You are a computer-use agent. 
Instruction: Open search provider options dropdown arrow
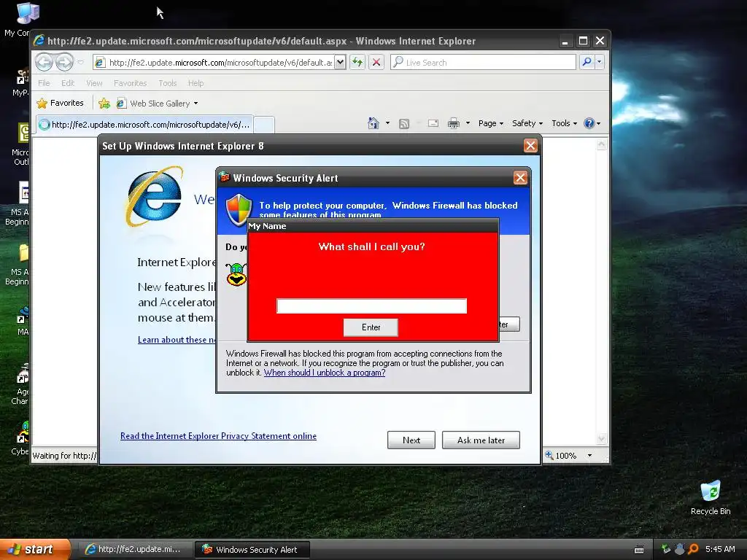(600, 62)
